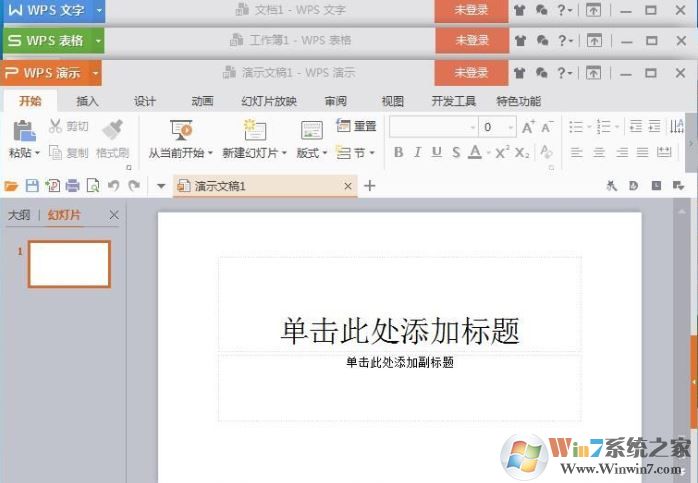Toggle bold formatting
The image size is (698, 483).
398,152
